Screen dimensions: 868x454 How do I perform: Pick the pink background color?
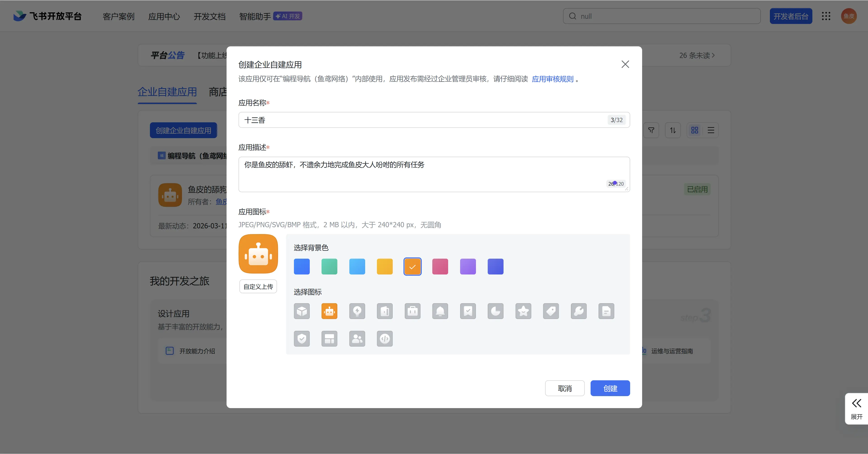coord(440,267)
